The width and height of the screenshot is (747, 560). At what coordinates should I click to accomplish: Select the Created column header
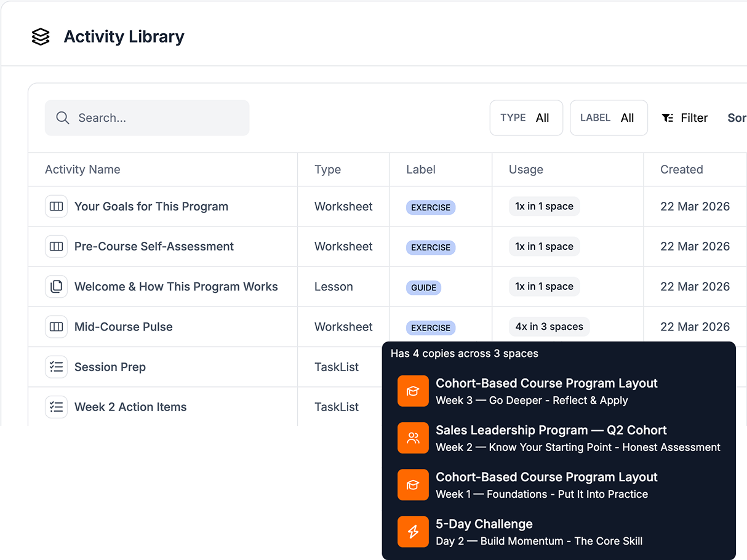tap(682, 169)
